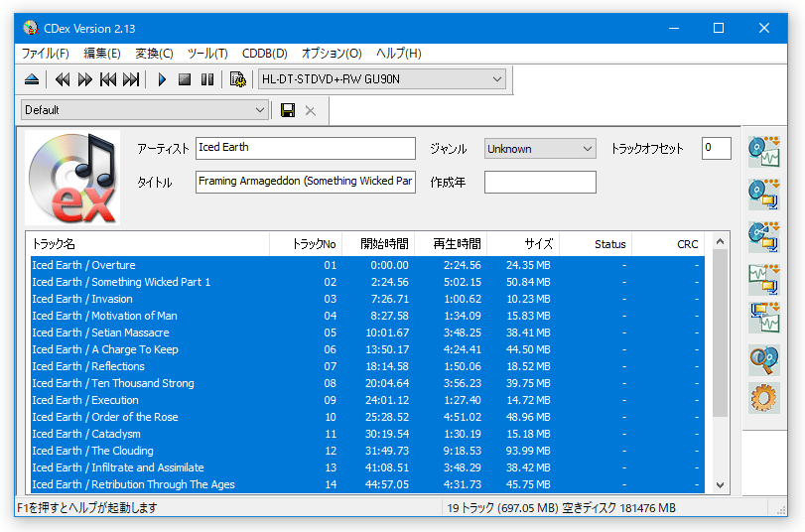
Task: Convert WAV to compressed audio icon
Action: [x=764, y=279]
